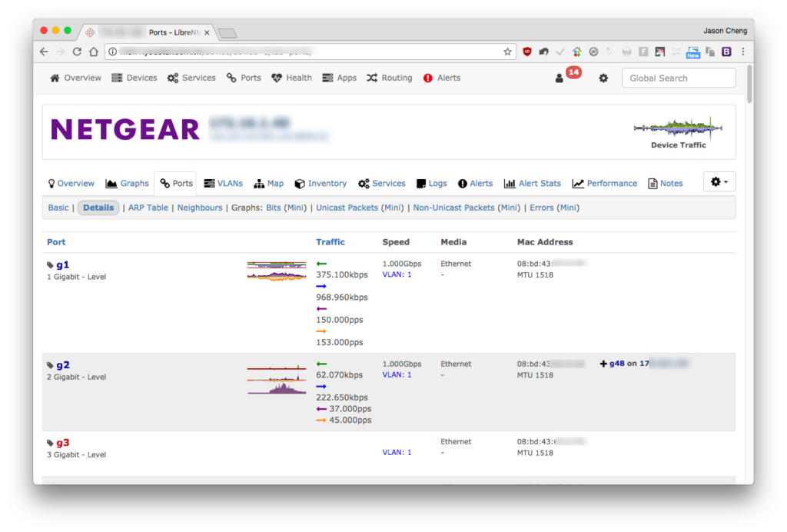The height and width of the screenshot is (532, 787).
Task: Open the Services menu in the top navbar
Action: [191, 78]
